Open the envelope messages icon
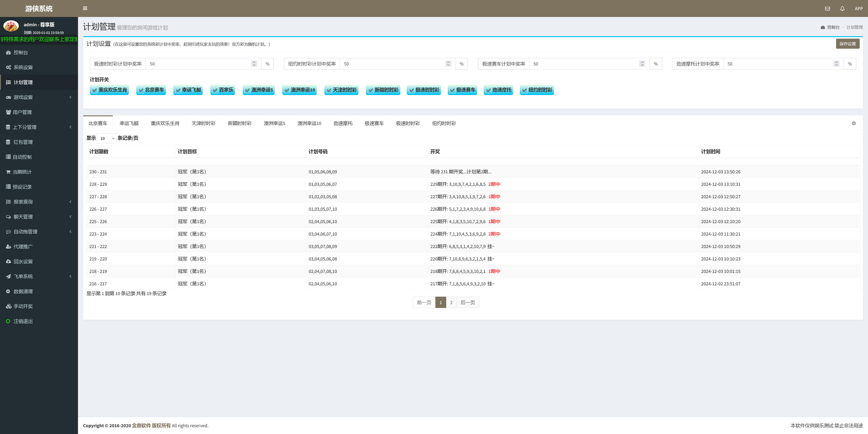868x434 pixels. (827, 9)
